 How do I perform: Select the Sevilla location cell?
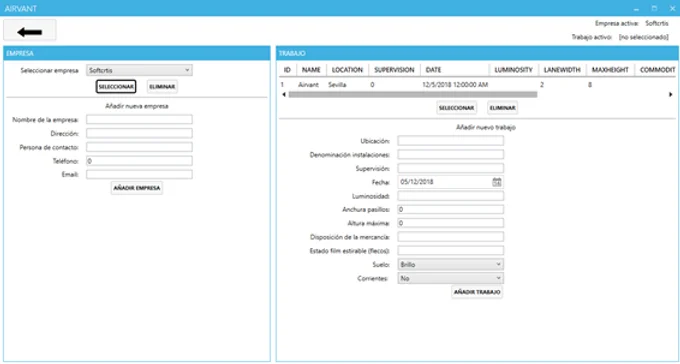(337, 85)
